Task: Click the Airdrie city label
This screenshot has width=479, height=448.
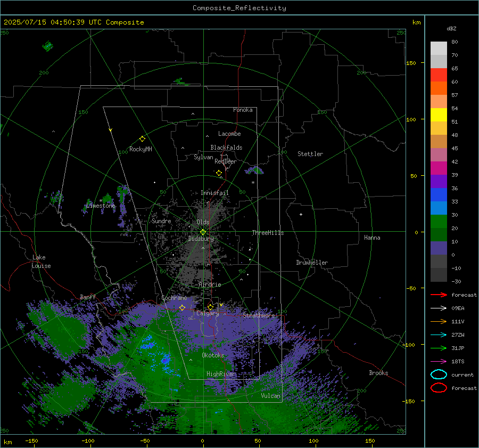Action: (x=210, y=284)
